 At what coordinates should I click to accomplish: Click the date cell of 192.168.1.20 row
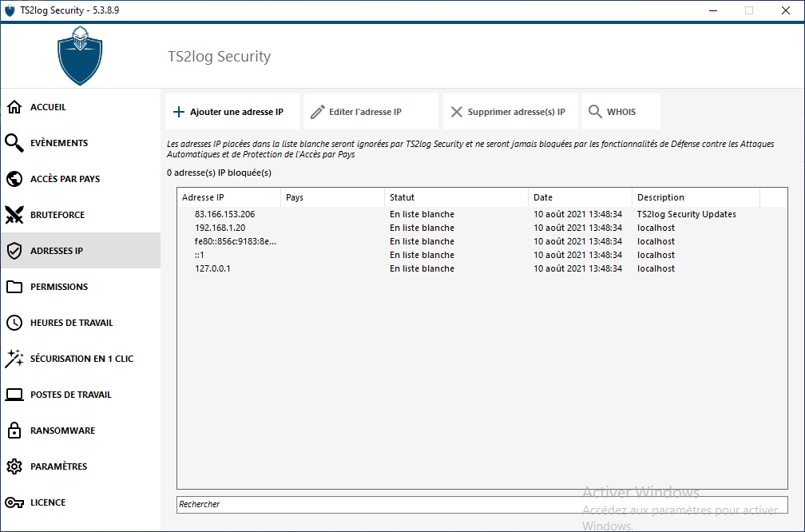coord(577,228)
